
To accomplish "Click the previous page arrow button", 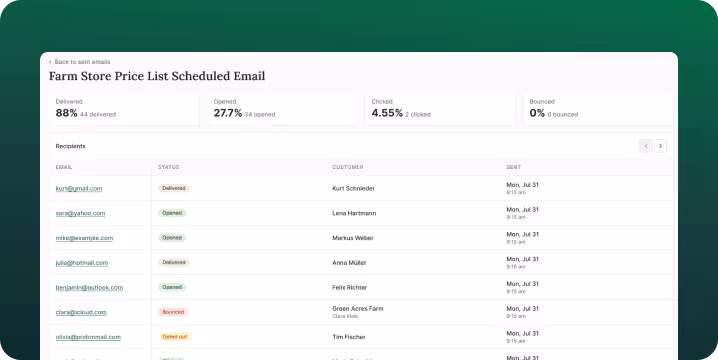I will [646, 146].
